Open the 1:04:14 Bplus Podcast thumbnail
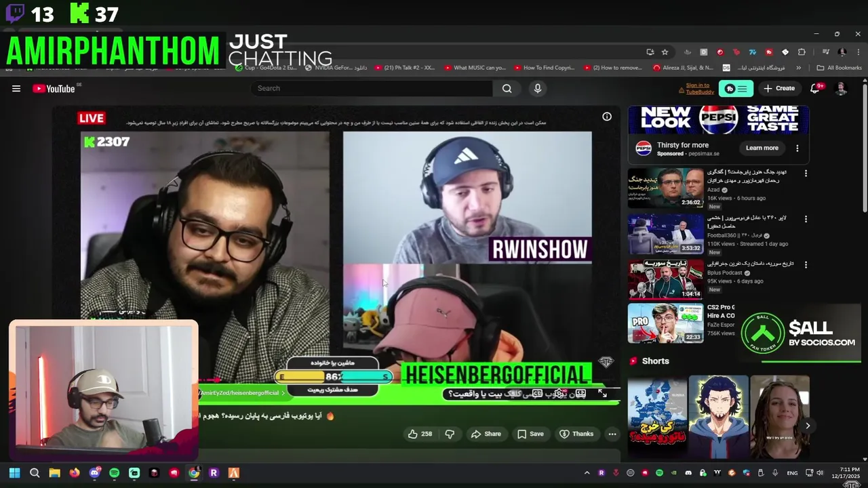868x488 pixels. 665,279
